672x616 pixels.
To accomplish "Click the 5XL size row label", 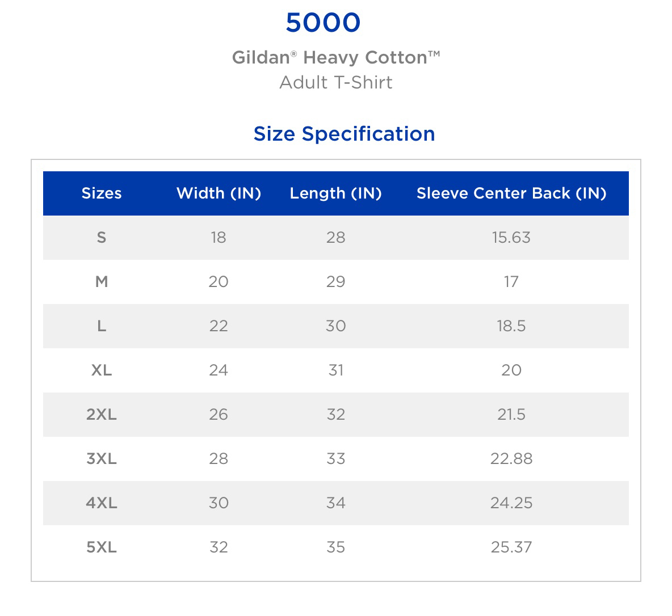I will tap(102, 547).
